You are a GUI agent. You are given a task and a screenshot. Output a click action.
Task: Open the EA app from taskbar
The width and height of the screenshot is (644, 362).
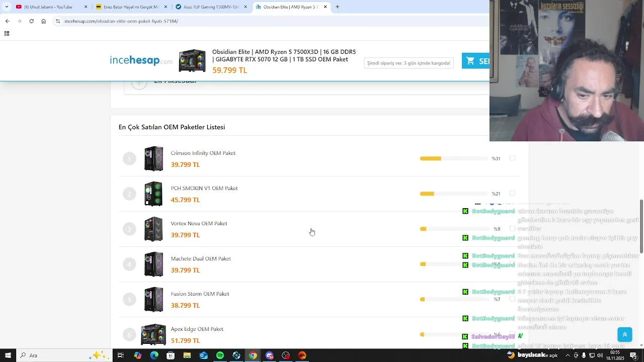(302, 355)
